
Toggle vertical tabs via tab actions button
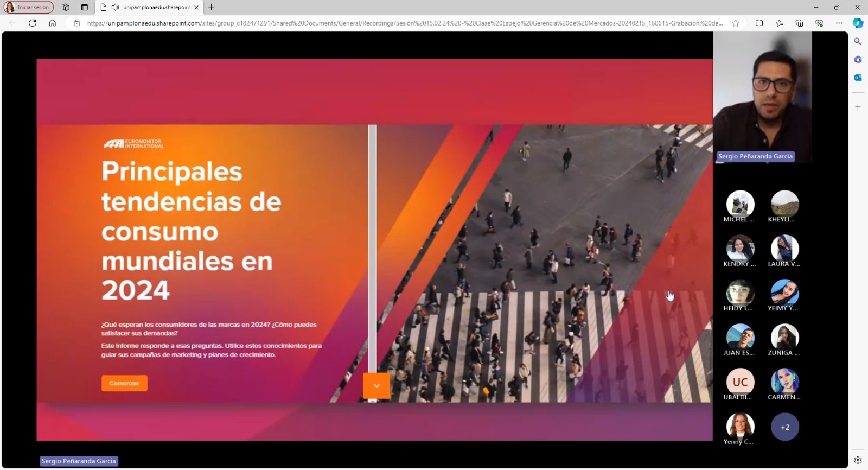pos(84,7)
